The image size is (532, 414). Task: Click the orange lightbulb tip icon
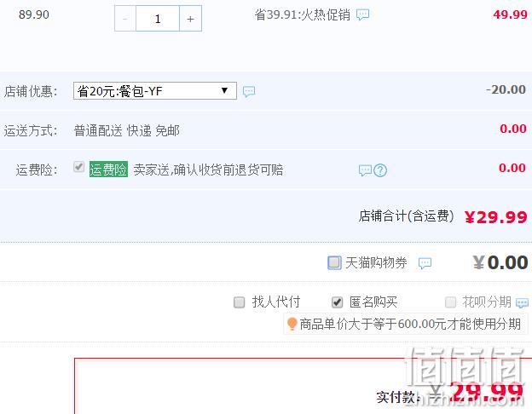tap(292, 324)
